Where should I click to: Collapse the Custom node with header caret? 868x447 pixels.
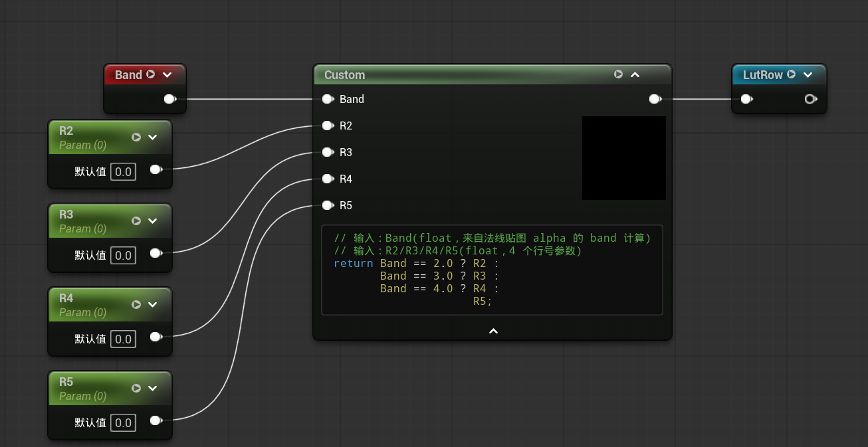pos(635,75)
